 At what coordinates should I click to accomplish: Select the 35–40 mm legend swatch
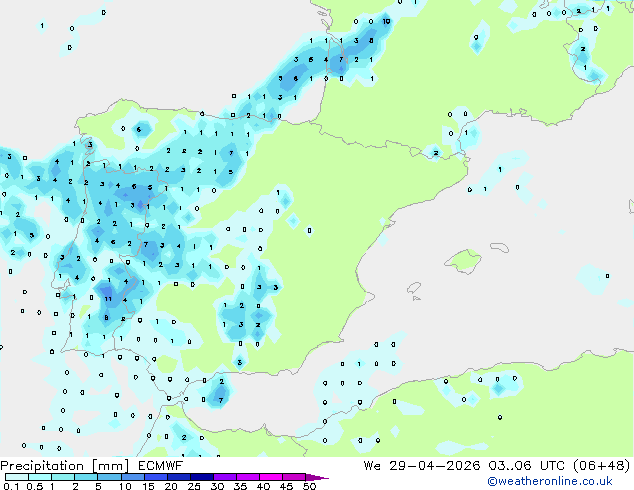click(x=247, y=477)
